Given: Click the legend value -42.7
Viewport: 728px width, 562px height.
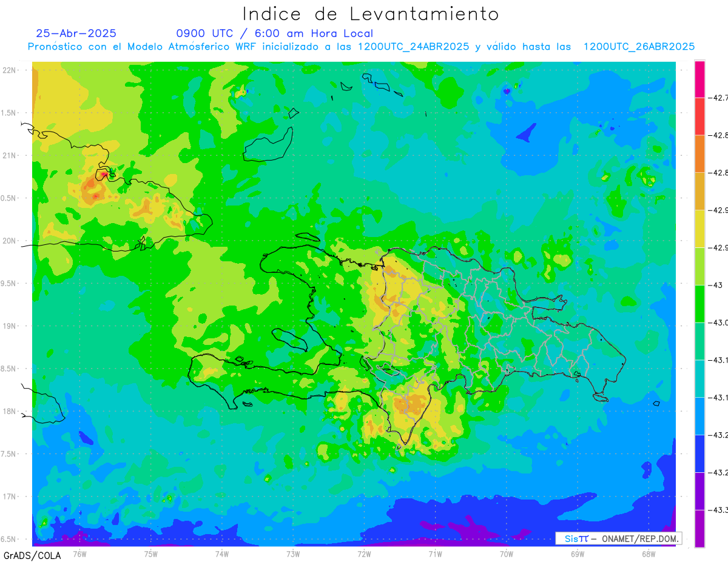Looking at the screenshot, I should (x=719, y=98).
